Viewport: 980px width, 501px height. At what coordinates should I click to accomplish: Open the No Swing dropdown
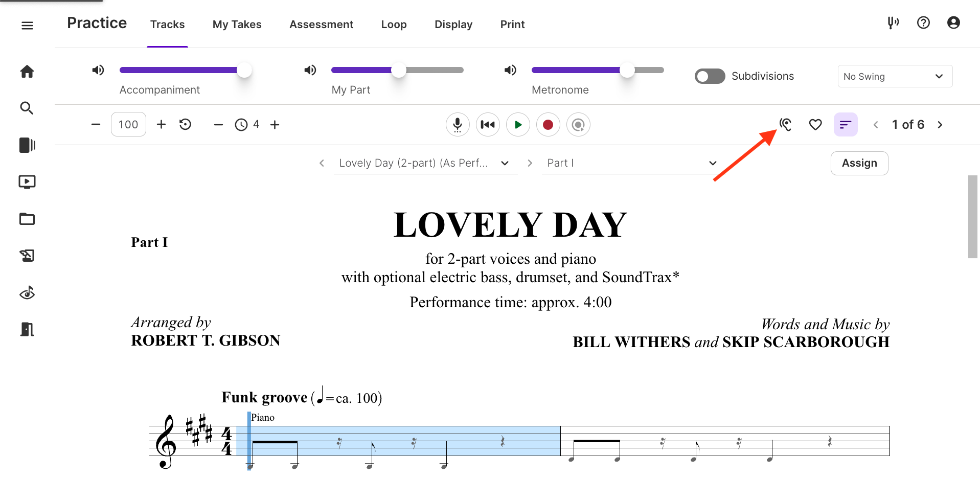coord(895,76)
